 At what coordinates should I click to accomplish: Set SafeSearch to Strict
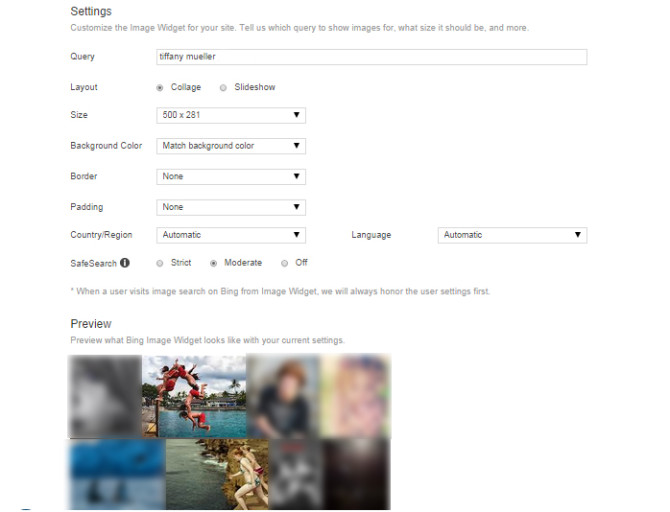coord(160,263)
